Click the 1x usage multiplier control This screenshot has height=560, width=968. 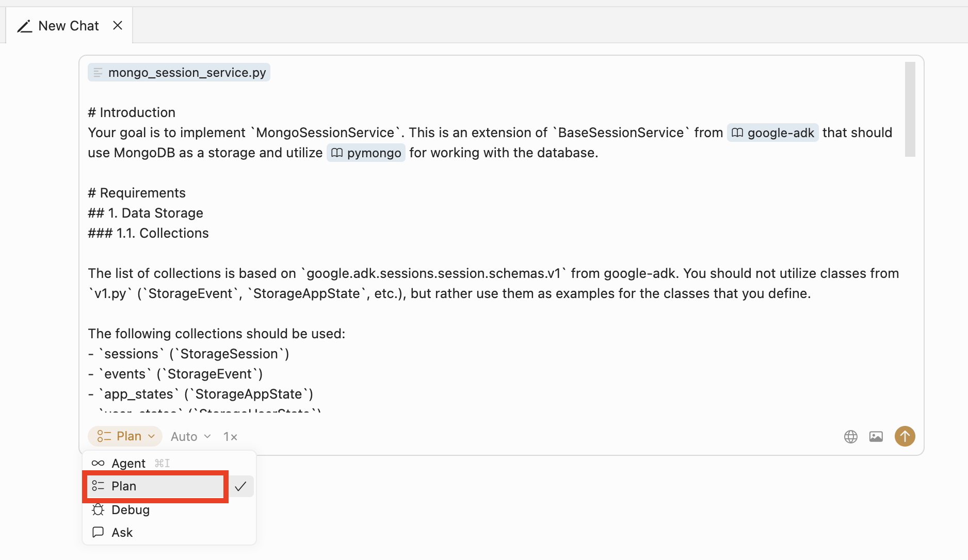pos(230,436)
